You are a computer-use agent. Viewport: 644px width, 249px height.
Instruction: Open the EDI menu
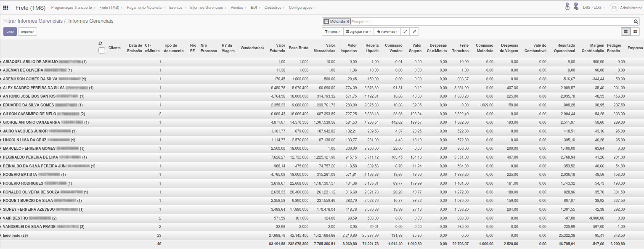pos(255,8)
